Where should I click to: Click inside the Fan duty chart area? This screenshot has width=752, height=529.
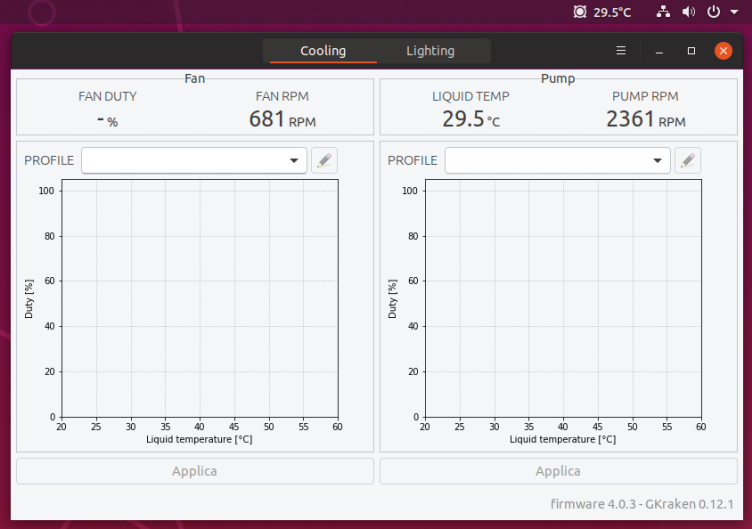tap(199, 298)
